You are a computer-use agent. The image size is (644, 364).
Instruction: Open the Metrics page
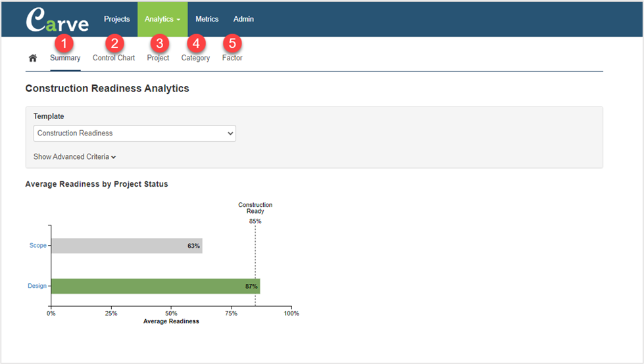pos(207,19)
